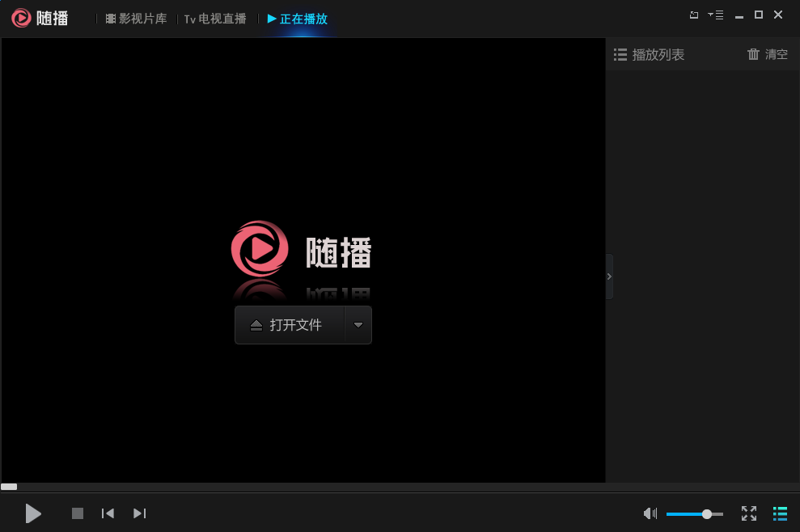Skip to the next track
800x532 pixels.
139,513
